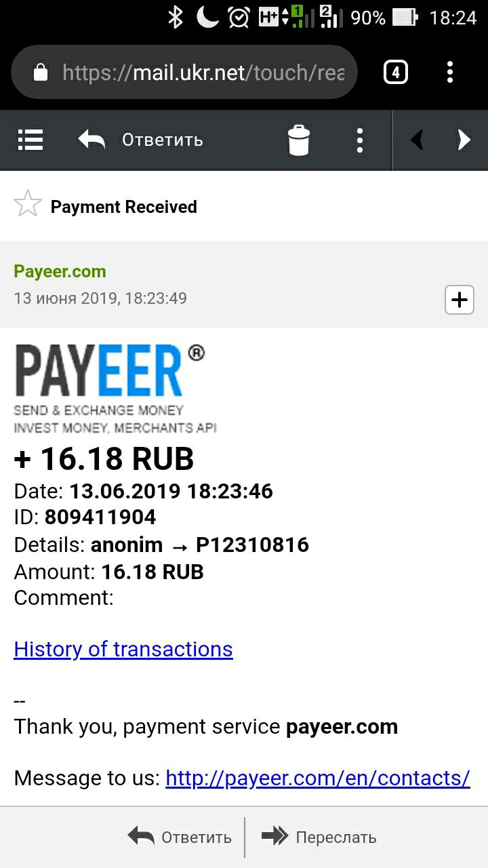Tap the PAYEER logo image

[115, 388]
